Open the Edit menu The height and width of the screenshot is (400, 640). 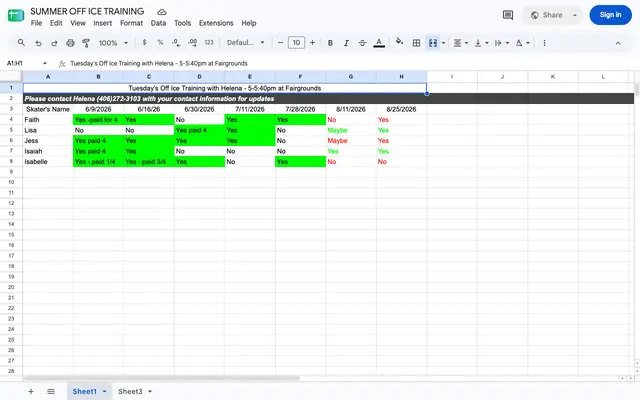click(56, 23)
